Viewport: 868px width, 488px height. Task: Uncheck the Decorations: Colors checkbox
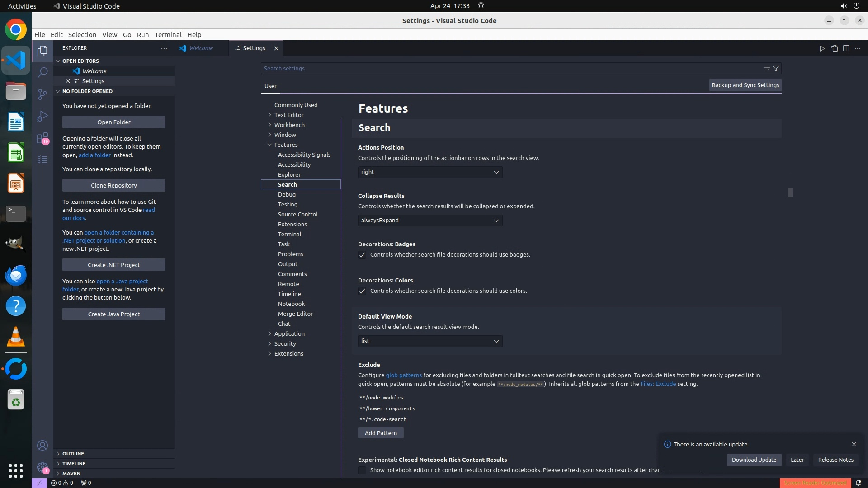[x=362, y=291]
